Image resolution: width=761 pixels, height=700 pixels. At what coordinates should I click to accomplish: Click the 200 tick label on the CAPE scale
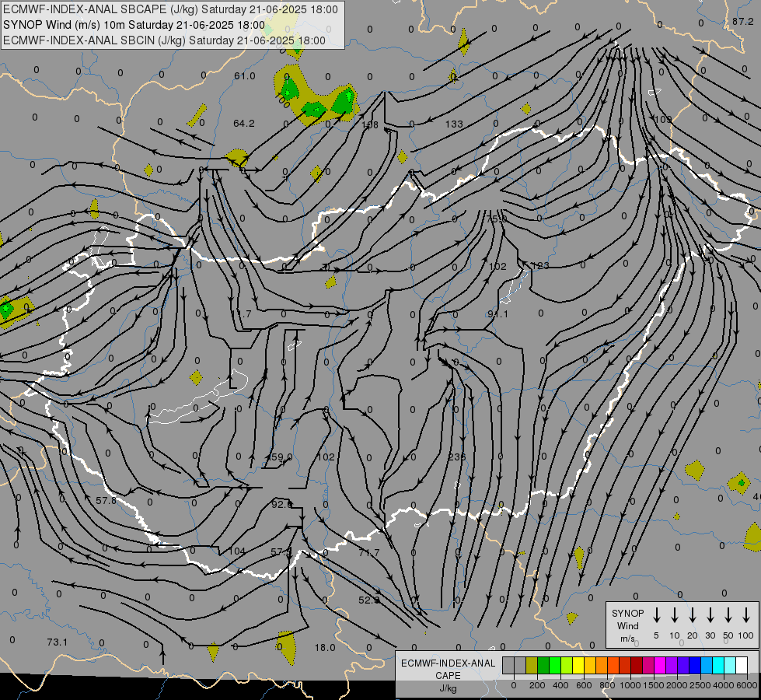pyautogui.click(x=537, y=685)
